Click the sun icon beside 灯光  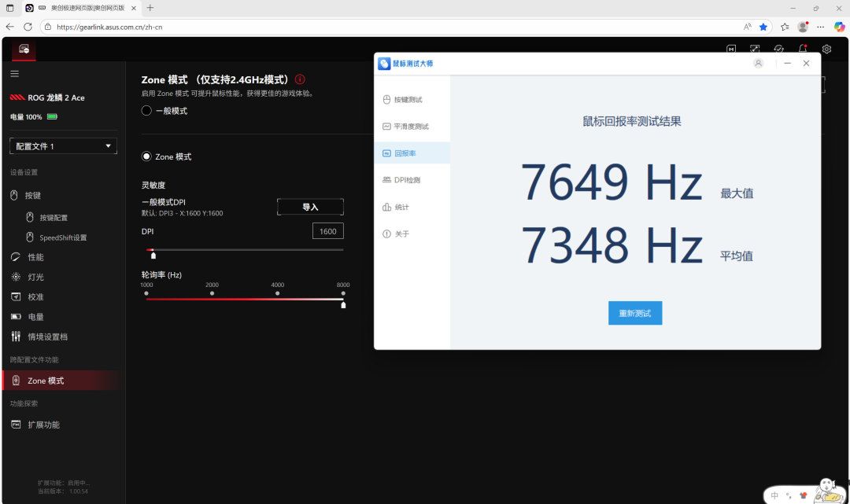click(16, 277)
